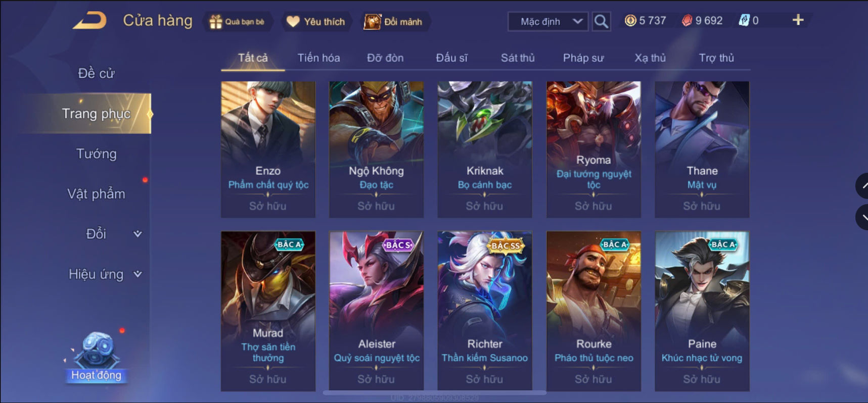Click the back arrow icon
The width and height of the screenshot is (868, 403).
tap(89, 21)
